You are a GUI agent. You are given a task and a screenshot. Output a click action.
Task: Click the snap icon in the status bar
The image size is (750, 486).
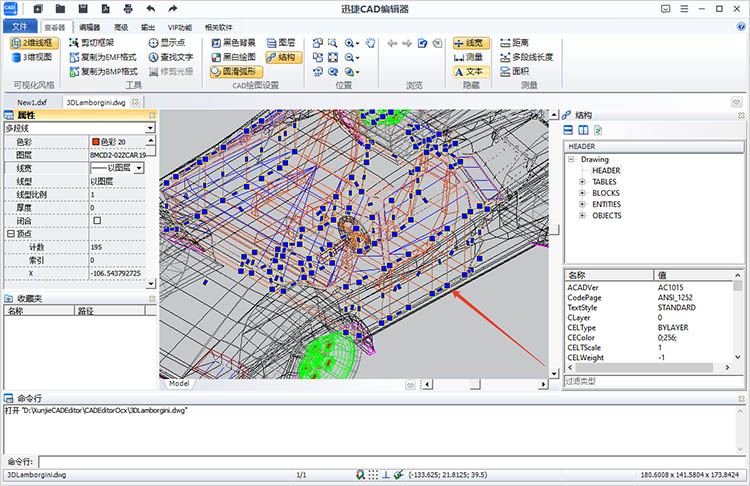[x=361, y=475]
